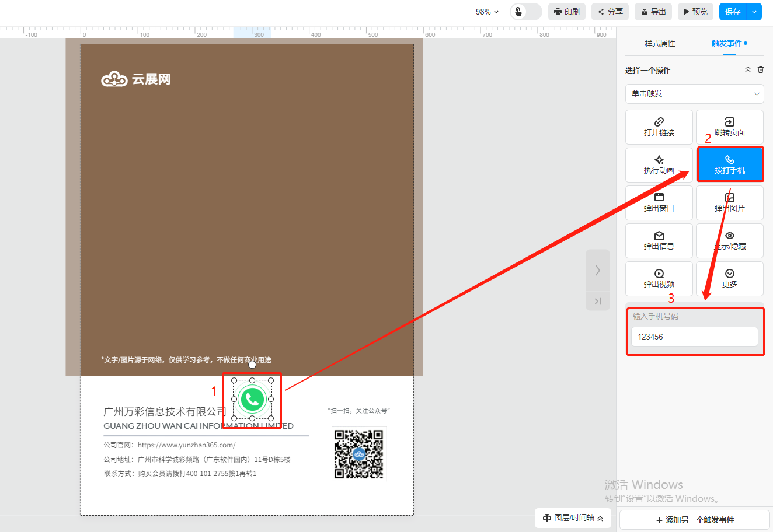
Task: Switch to the 样式属性 tab
Action: click(x=660, y=43)
